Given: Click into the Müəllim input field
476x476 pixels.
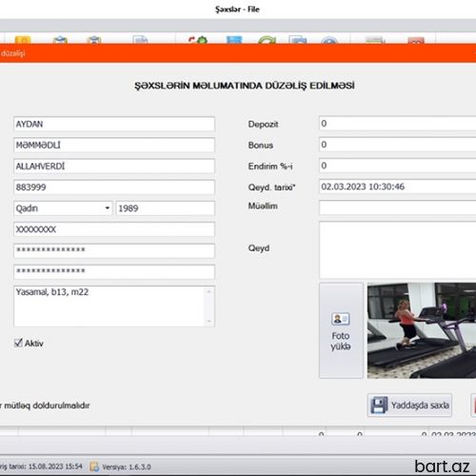Looking at the screenshot, I should [x=397, y=208].
